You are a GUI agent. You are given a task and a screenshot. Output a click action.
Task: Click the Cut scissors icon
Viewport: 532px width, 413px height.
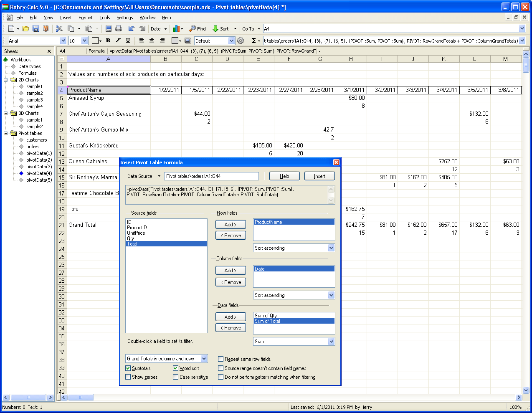point(59,29)
